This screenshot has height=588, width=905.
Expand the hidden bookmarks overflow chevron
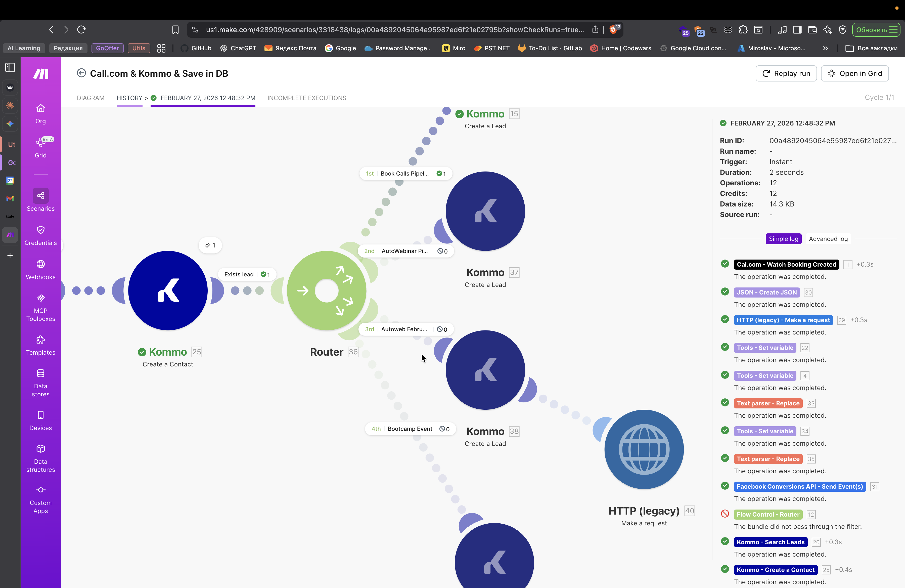(x=825, y=48)
